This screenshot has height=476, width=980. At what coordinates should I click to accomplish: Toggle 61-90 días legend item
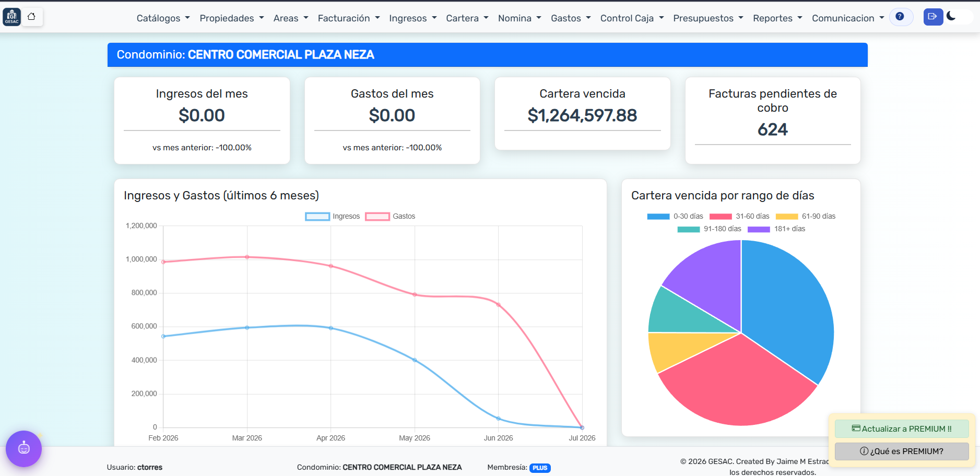[806, 216]
